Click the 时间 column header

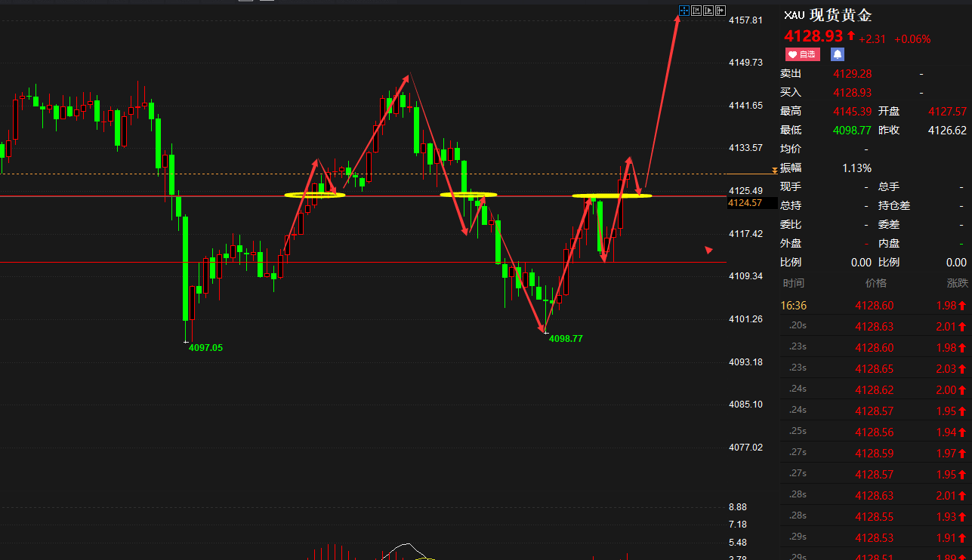[793, 283]
